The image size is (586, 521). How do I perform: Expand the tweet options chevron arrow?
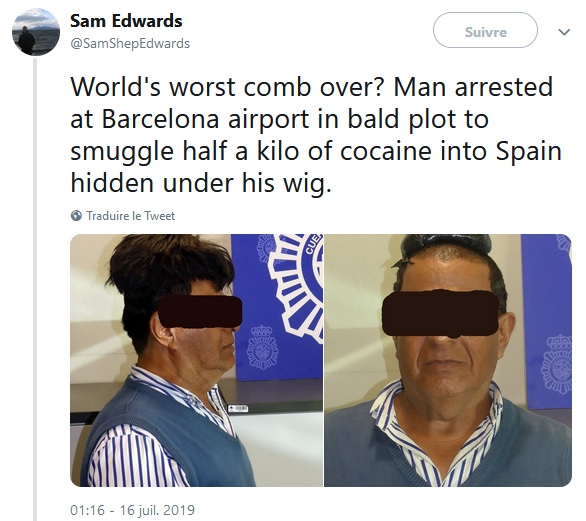[564, 32]
